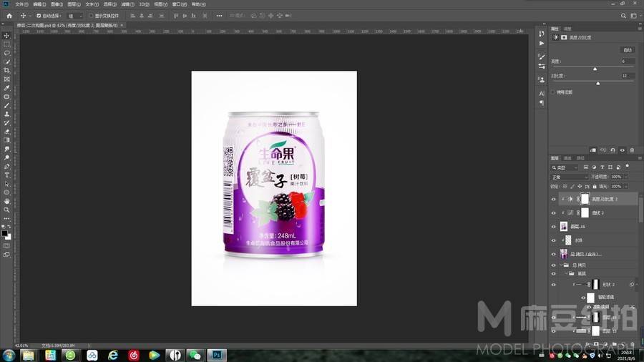Toggle visibility of Shape 2 layer

point(553,285)
